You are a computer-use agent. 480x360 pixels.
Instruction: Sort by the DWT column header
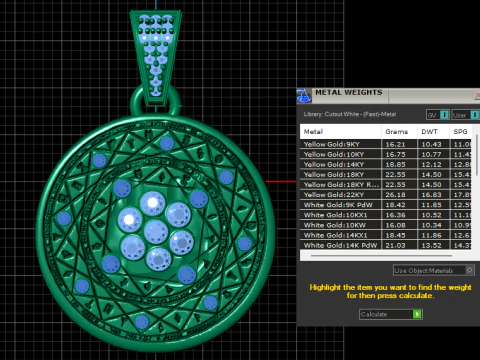[x=433, y=132]
